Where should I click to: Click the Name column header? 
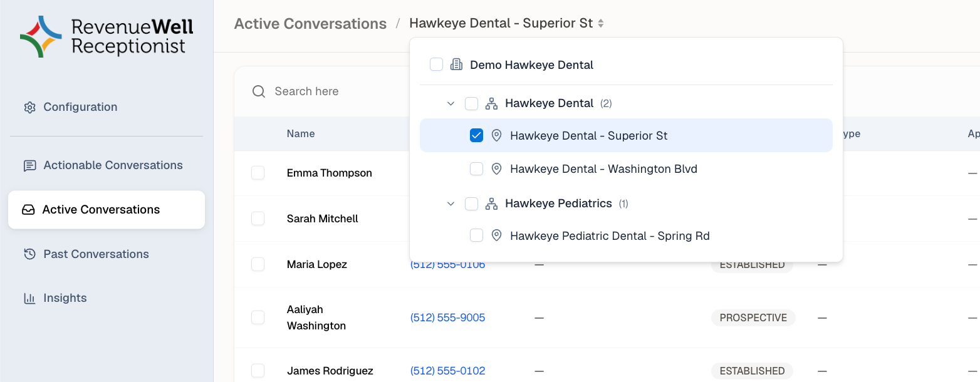(301, 133)
